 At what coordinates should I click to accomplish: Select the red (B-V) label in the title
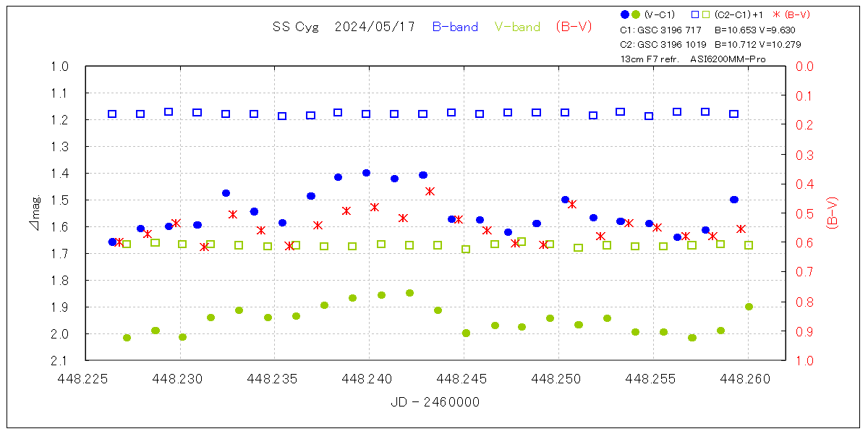574,27
